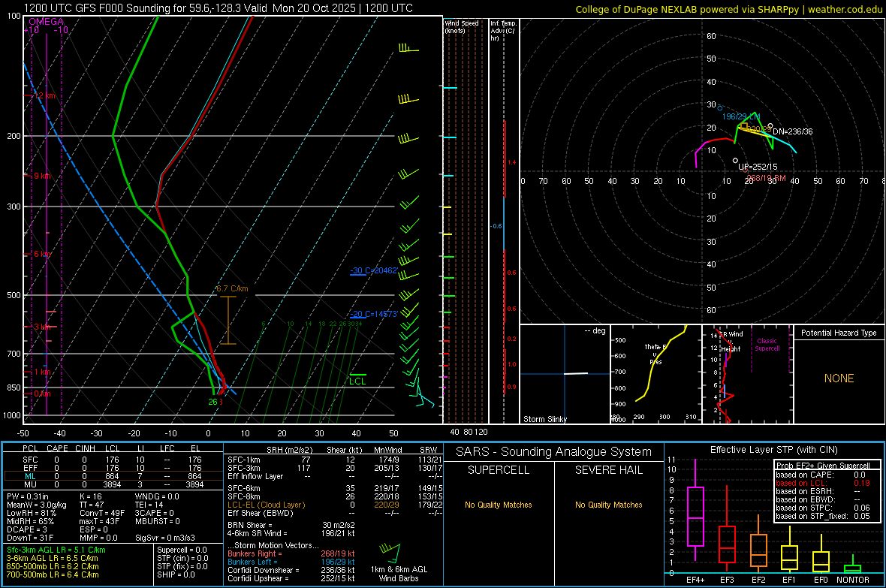The image size is (886, 588).
Task: Select the magenta OMEGA label
Action: [46, 22]
